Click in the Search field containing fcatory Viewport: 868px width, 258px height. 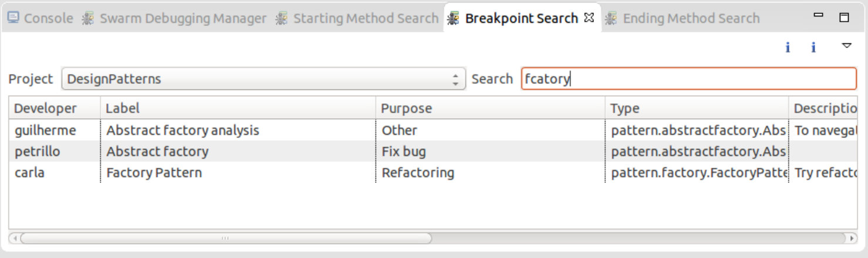point(689,79)
